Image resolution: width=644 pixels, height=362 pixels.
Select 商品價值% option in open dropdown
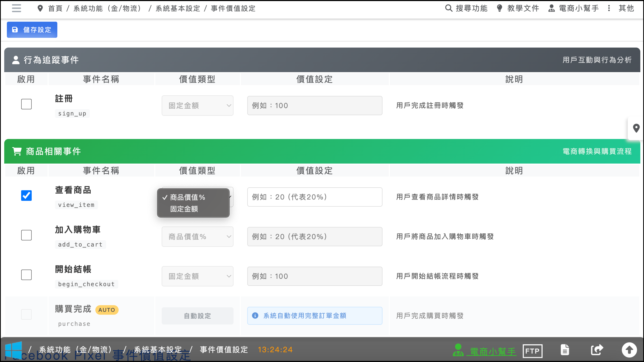click(x=193, y=197)
